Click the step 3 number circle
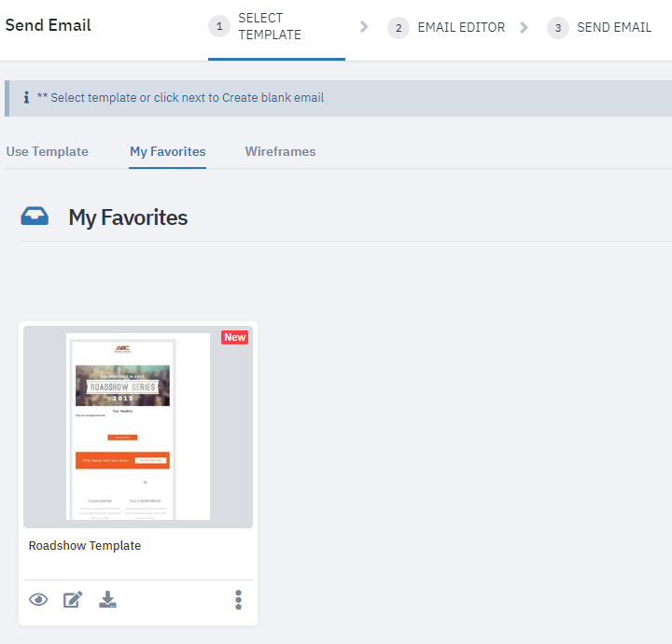 click(x=558, y=28)
